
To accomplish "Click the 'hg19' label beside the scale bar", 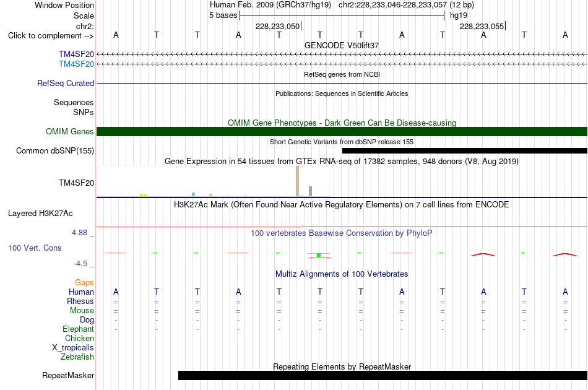I will [x=459, y=15].
